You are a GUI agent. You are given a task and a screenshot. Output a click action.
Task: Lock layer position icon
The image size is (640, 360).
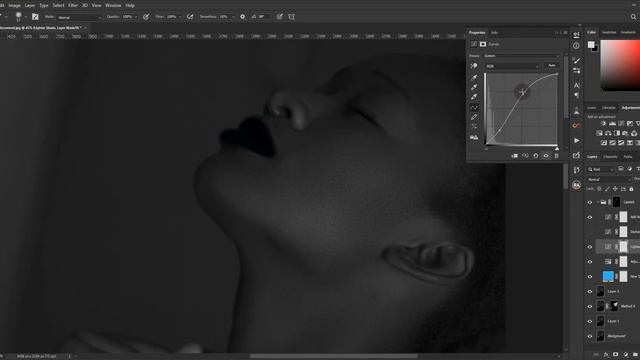click(x=615, y=189)
